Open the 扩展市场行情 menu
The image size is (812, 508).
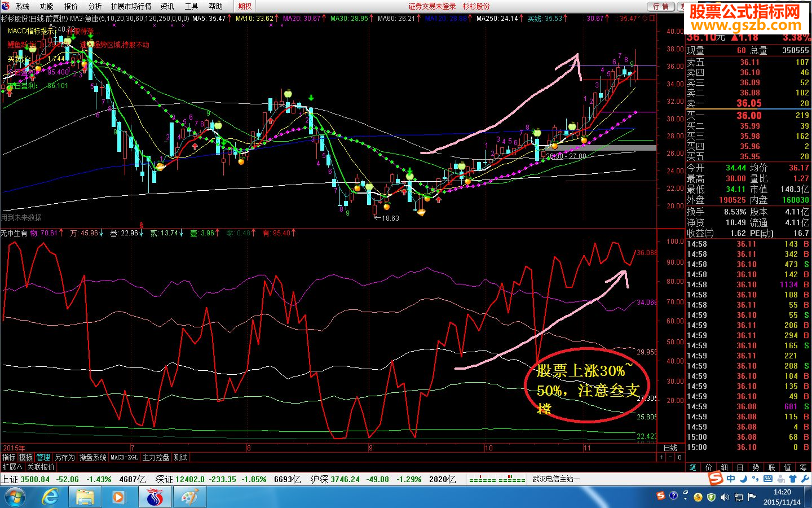point(131,6)
